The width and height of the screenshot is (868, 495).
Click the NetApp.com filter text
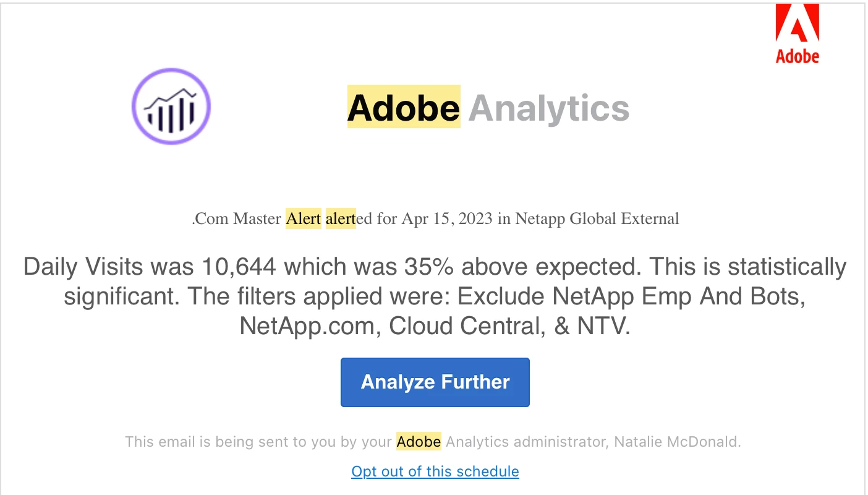(310, 326)
